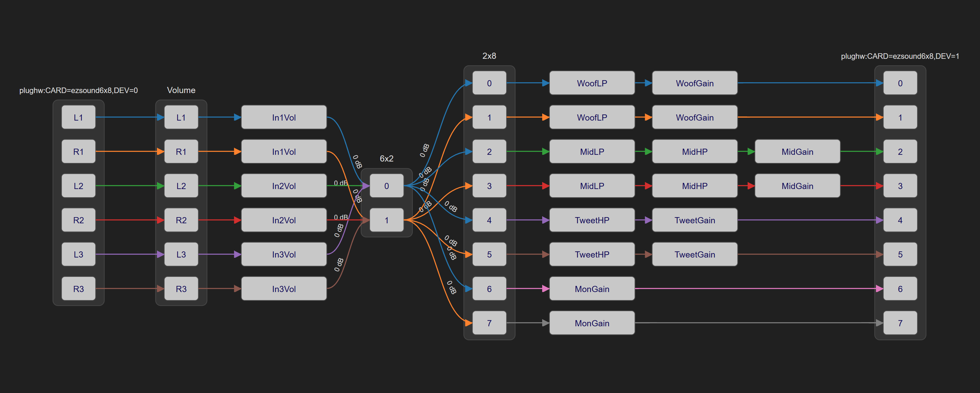Click the 2x8 mixer title label
Screen dimensions: 980x393
(489, 56)
